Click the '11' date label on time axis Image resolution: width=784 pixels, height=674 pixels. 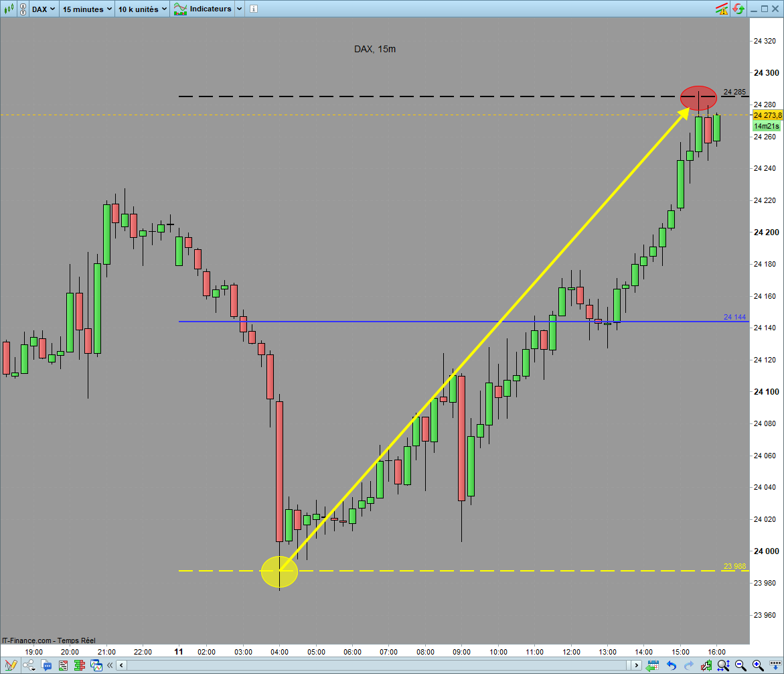click(x=179, y=652)
